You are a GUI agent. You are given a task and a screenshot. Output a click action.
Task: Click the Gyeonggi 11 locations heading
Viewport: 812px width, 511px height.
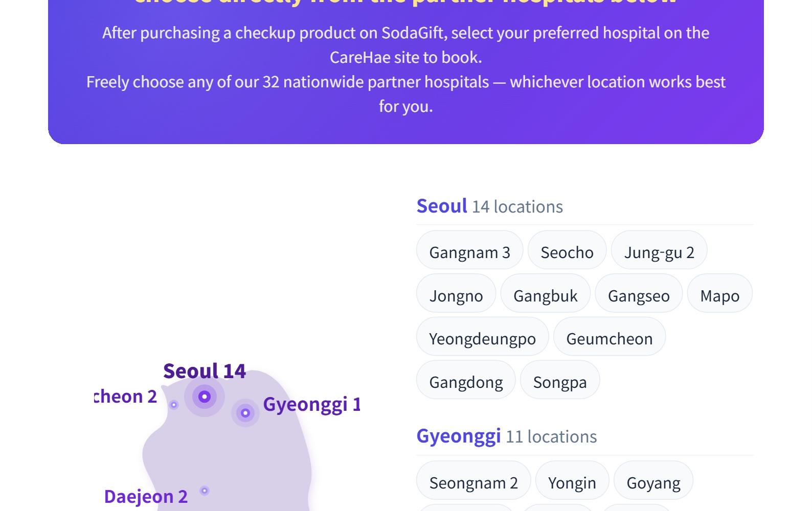click(x=507, y=436)
